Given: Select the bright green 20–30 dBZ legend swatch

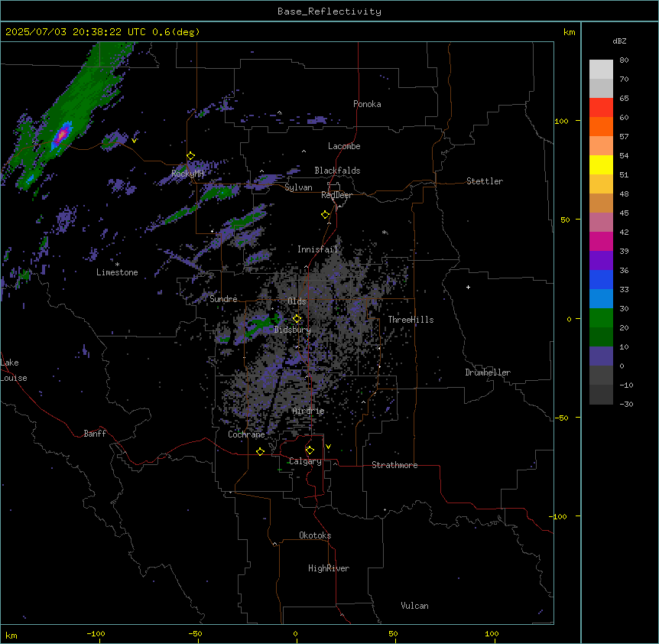Looking at the screenshot, I should coord(601,318).
